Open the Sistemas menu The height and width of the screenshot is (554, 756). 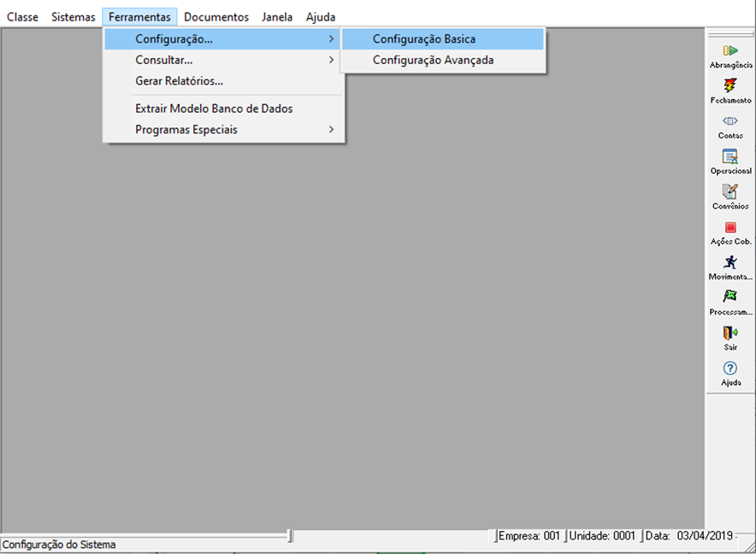tap(74, 17)
